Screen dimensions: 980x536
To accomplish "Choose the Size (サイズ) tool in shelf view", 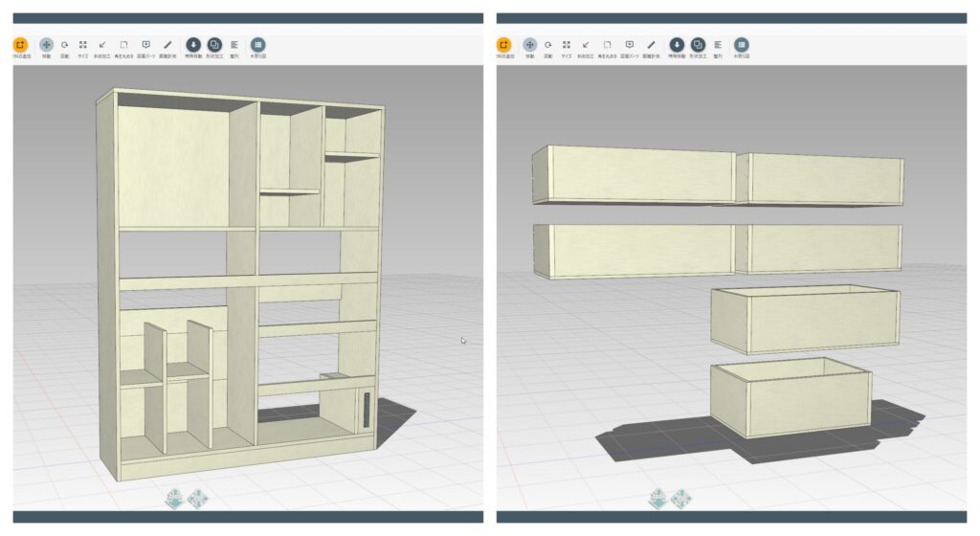I will [x=83, y=45].
